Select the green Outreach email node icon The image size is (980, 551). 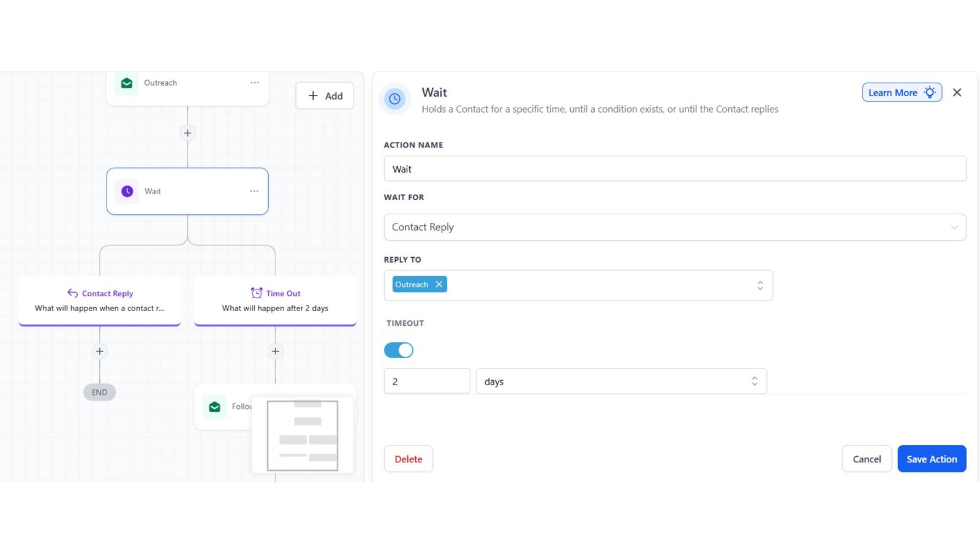tap(126, 83)
